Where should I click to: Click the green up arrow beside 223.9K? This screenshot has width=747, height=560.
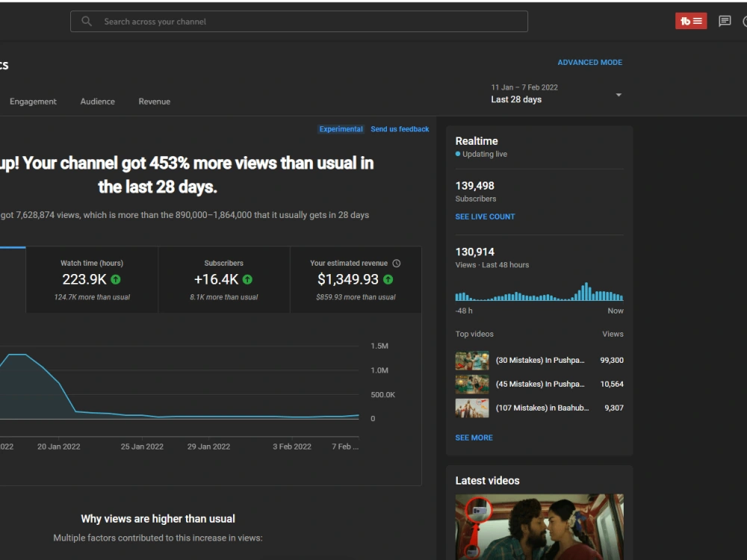coord(116,279)
